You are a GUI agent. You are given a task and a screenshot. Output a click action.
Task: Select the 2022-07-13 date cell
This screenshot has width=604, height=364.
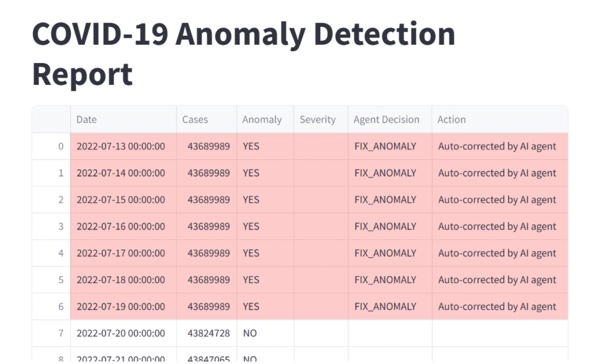click(123, 146)
